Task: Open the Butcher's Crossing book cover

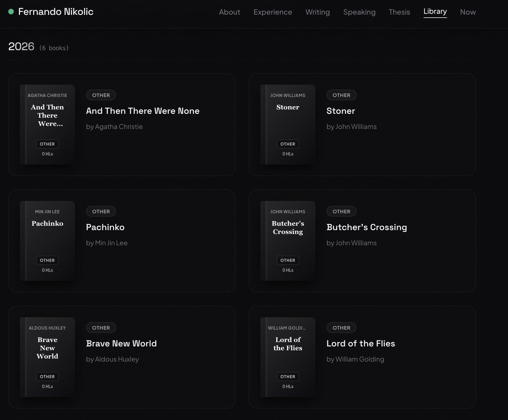Action: click(288, 241)
